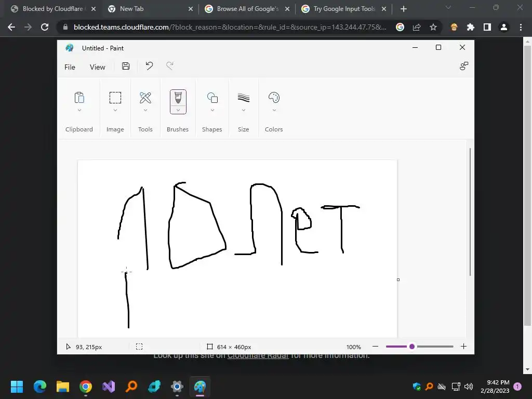Switch to Blocked by Cloudflare tab
532x399 pixels.
[x=52, y=9]
